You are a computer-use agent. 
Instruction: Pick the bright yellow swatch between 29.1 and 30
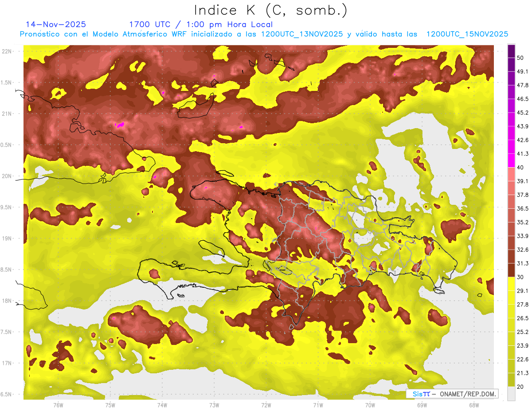[511, 284]
